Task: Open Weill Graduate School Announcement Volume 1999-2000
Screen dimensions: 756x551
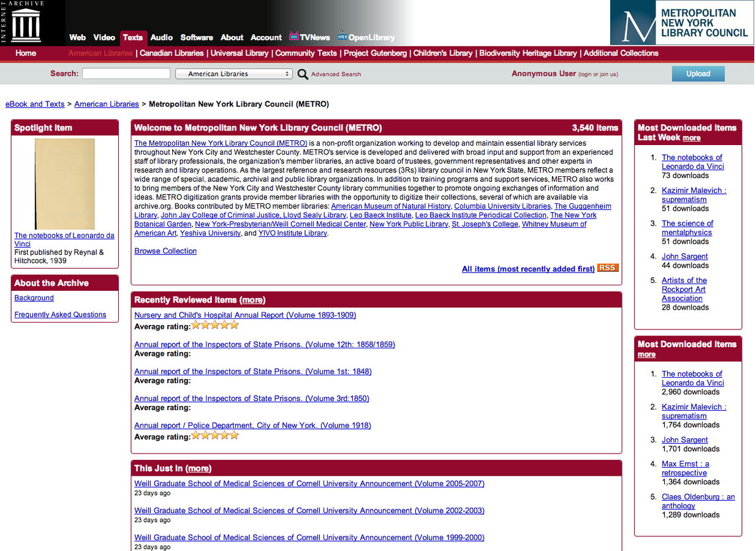Action: tap(309, 538)
